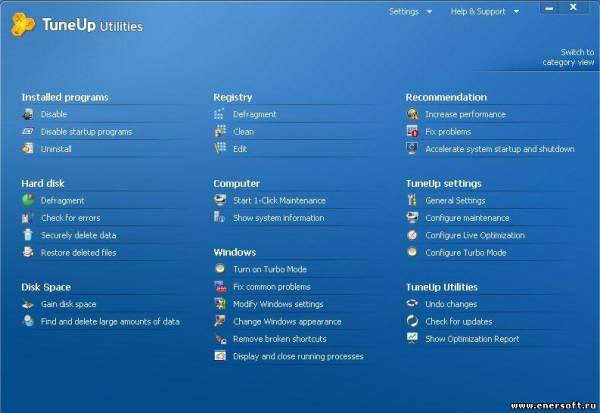Open the Change Windows appearance link

pos(287,322)
